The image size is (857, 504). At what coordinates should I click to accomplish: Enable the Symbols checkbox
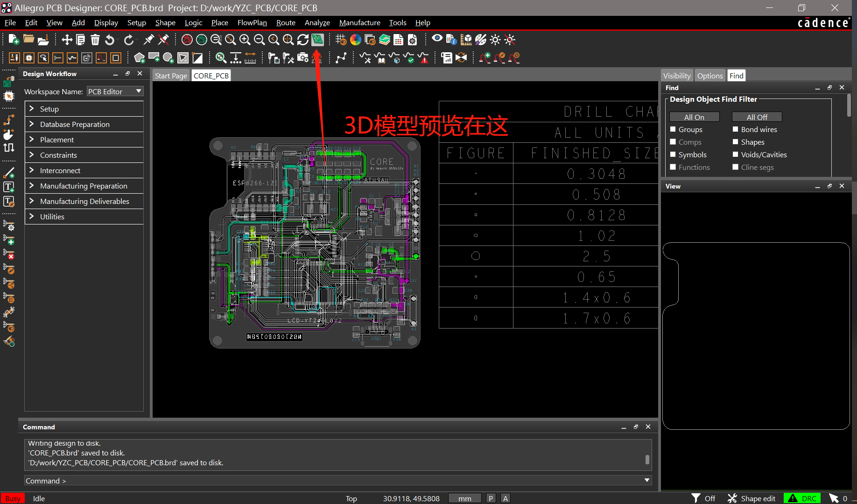[x=673, y=154]
